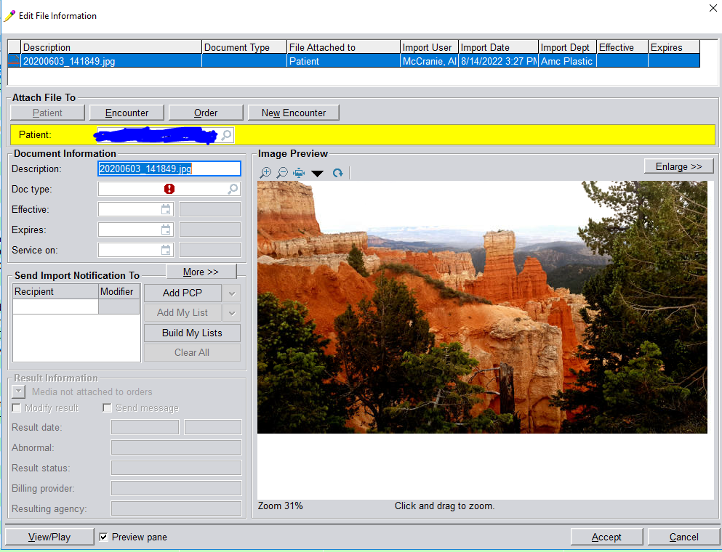722x552 pixels.
Task: Open the Add PCP dropdown arrow
Action: pyautogui.click(x=232, y=293)
